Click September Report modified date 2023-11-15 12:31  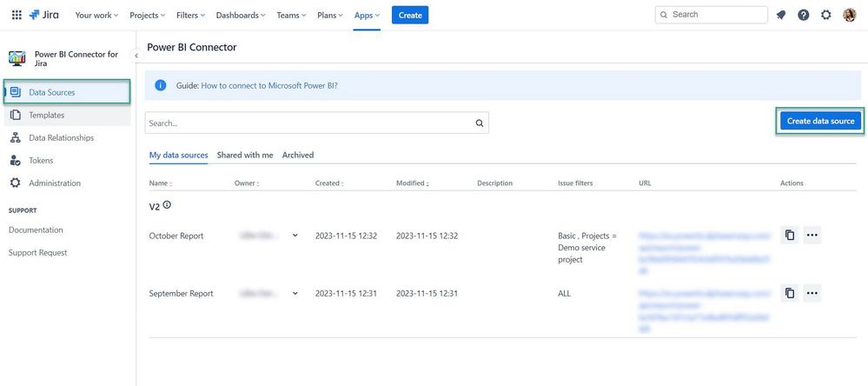coord(427,294)
